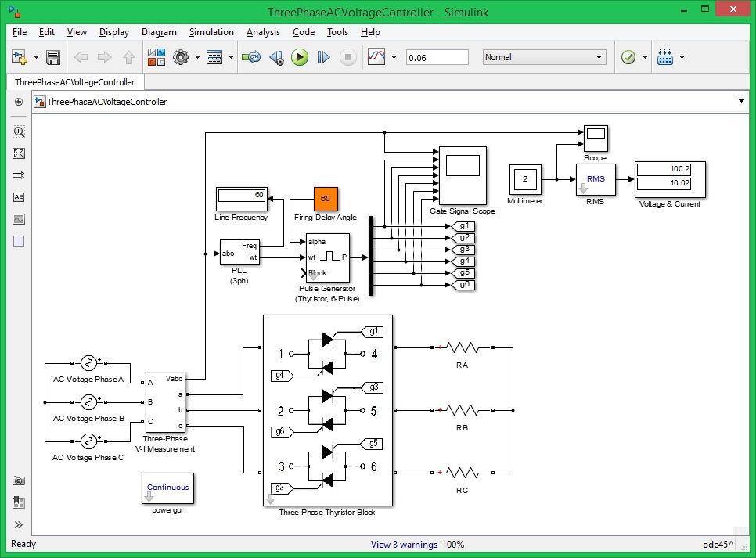Open the Simulation menu
The height and width of the screenshot is (558, 756).
point(211,32)
